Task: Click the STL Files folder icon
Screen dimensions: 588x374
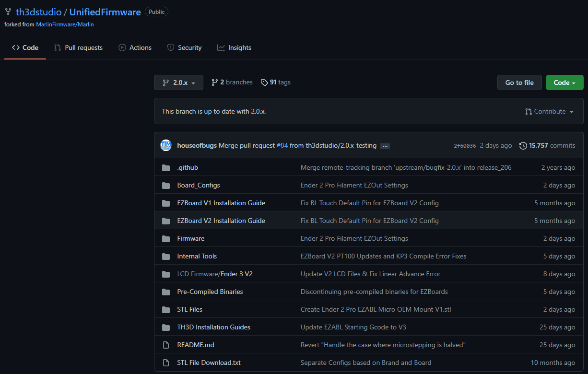Action: 166,310
